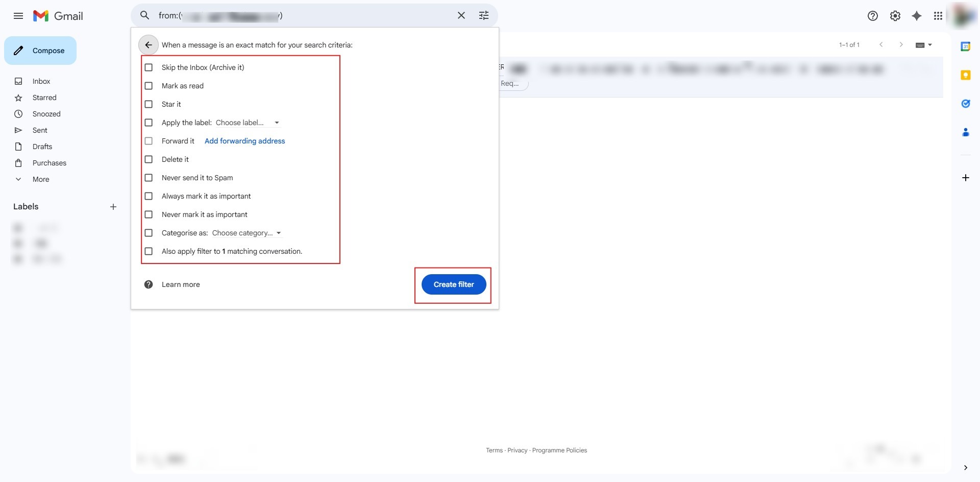This screenshot has width=980, height=482.
Task: Tick the Delete it checkbox
Action: click(x=149, y=159)
